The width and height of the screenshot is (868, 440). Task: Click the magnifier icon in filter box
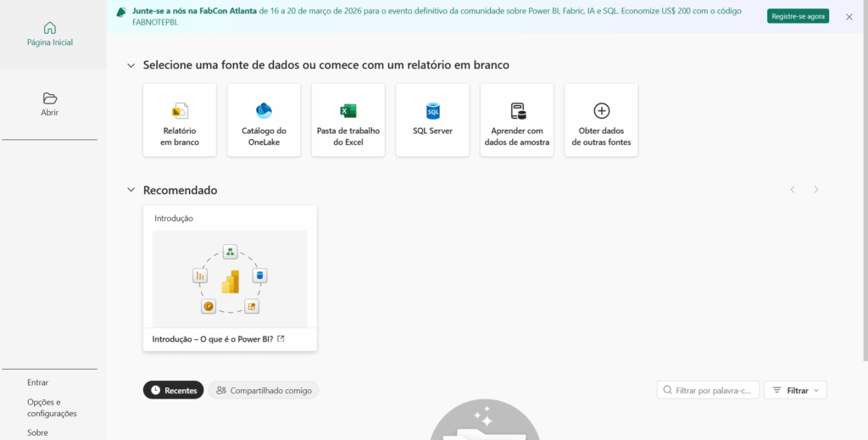[x=668, y=390]
